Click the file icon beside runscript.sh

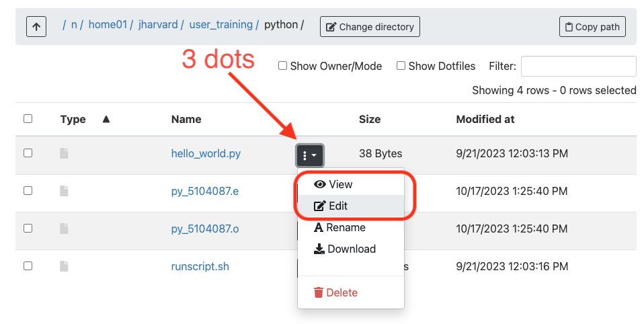pyautogui.click(x=65, y=266)
